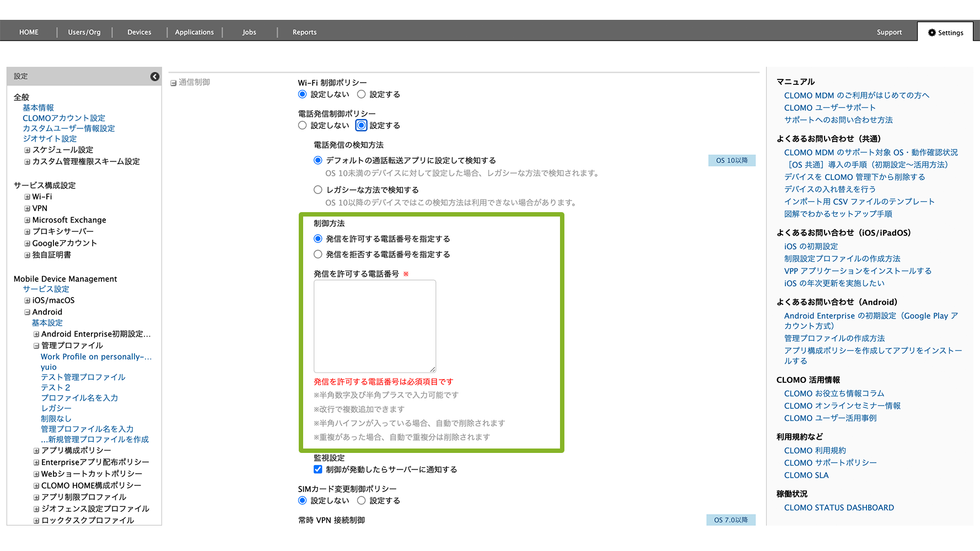Collapse the 管理プロファイル minus icon

coord(36,345)
